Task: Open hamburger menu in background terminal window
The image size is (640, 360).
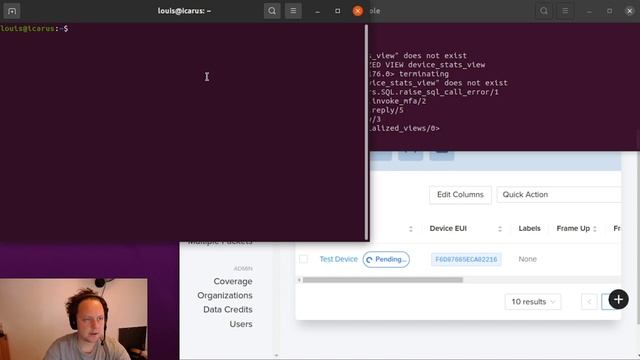Action: point(565,11)
